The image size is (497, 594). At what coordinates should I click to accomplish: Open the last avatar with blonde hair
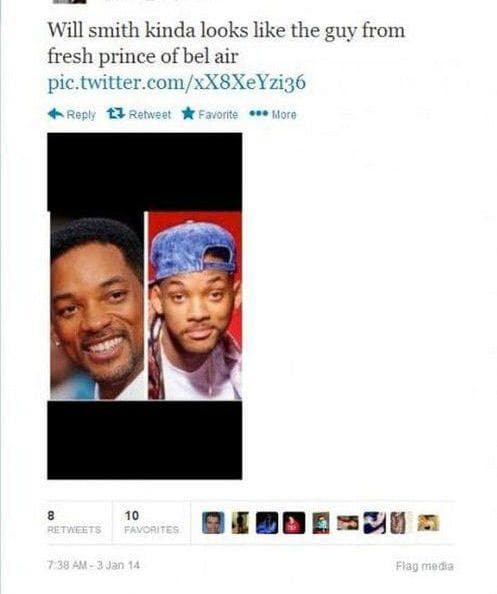[428, 523]
